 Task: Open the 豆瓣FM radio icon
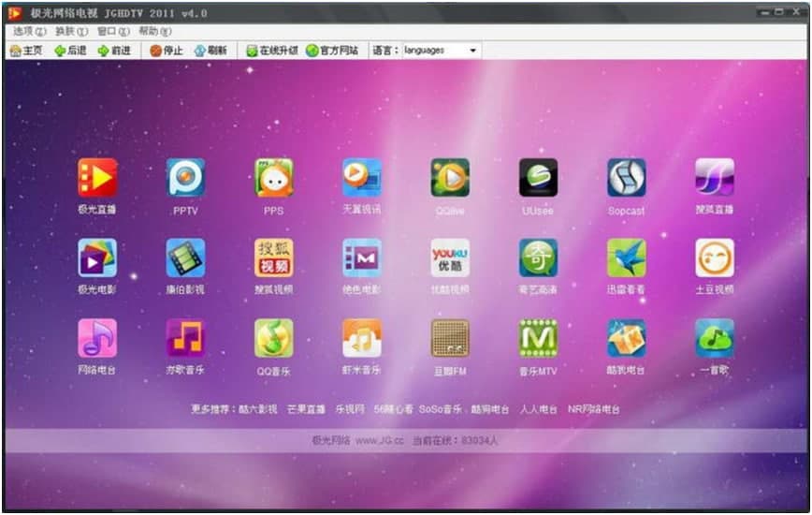coord(450,338)
